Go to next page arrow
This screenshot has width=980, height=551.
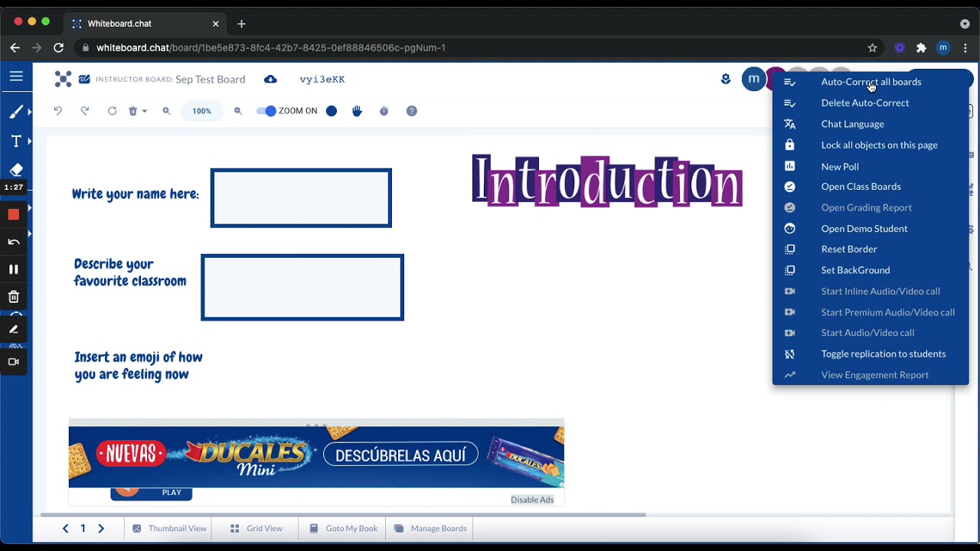(x=100, y=528)
